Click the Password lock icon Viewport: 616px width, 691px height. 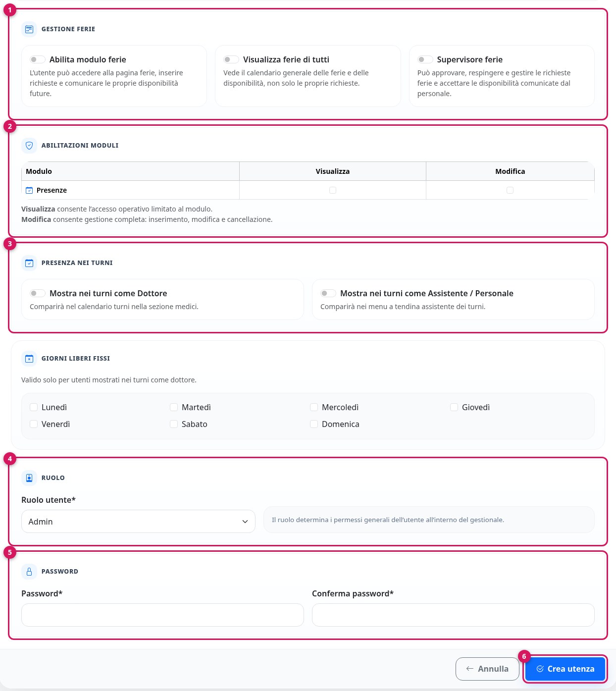[29, 572]
